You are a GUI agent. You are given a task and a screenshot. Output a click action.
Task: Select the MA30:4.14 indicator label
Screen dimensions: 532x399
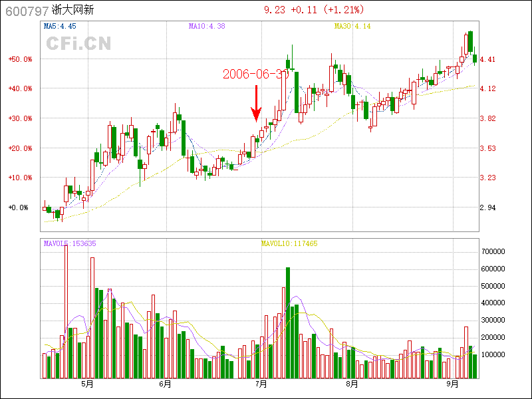point(352,27)
